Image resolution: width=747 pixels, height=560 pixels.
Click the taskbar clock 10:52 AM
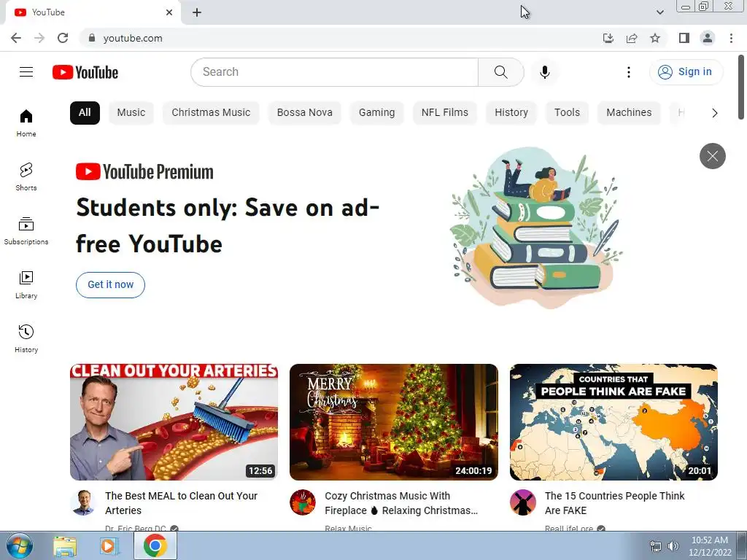[x=709, y=546]
